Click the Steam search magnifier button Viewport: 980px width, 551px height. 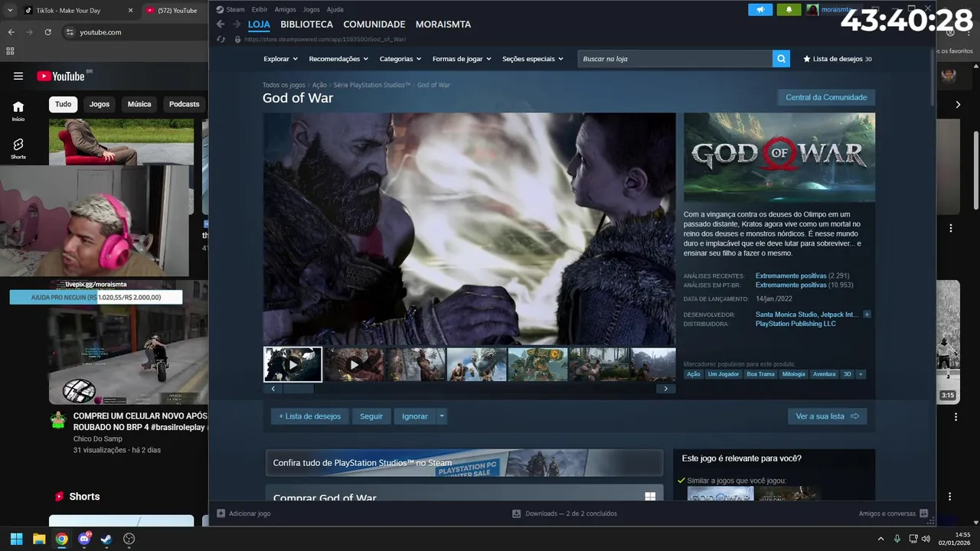781,59
